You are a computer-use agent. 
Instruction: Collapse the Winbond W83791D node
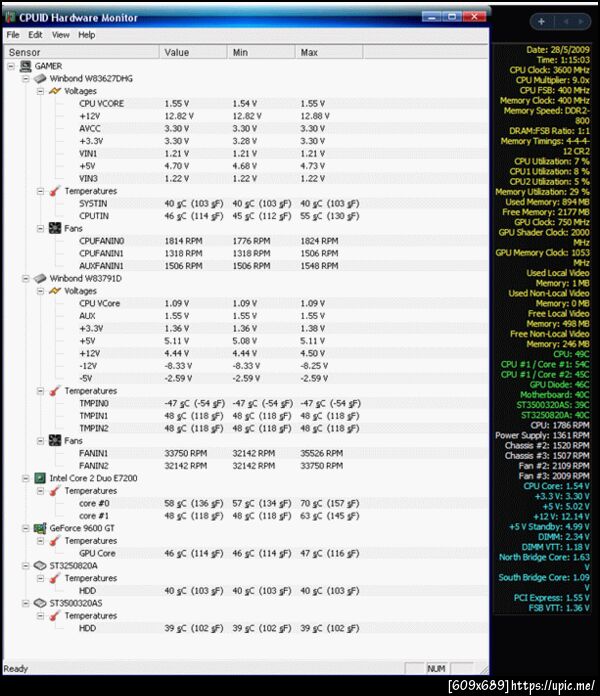(x=25, y=278)
